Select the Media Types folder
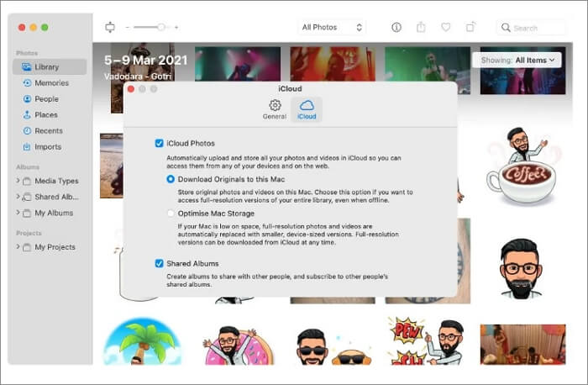The width and height of the screenshot is (588, 385). click(x=50, y=181)
